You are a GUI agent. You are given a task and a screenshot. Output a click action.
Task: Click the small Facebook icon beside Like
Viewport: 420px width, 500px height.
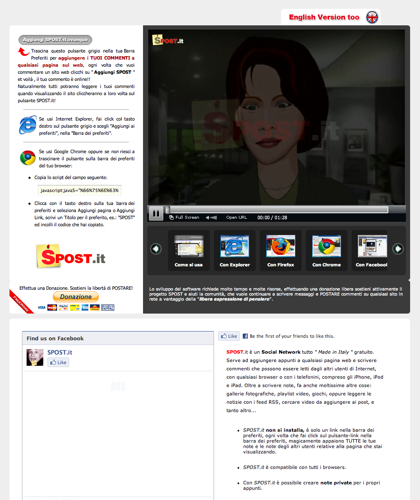pyautogui.click(x=245, y=336)
